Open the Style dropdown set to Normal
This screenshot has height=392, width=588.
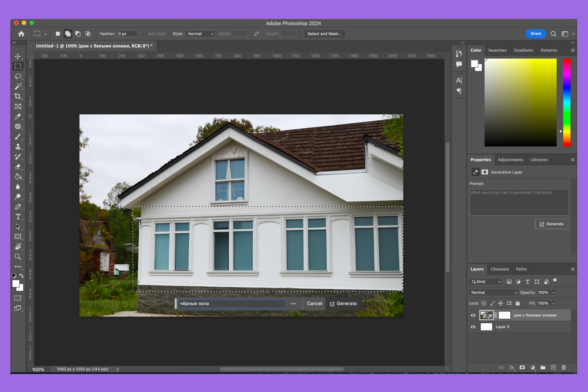200,34
